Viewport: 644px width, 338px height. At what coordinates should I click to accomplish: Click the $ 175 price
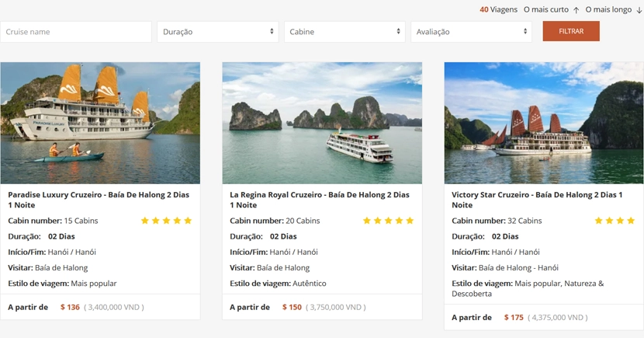click(514, 318)
